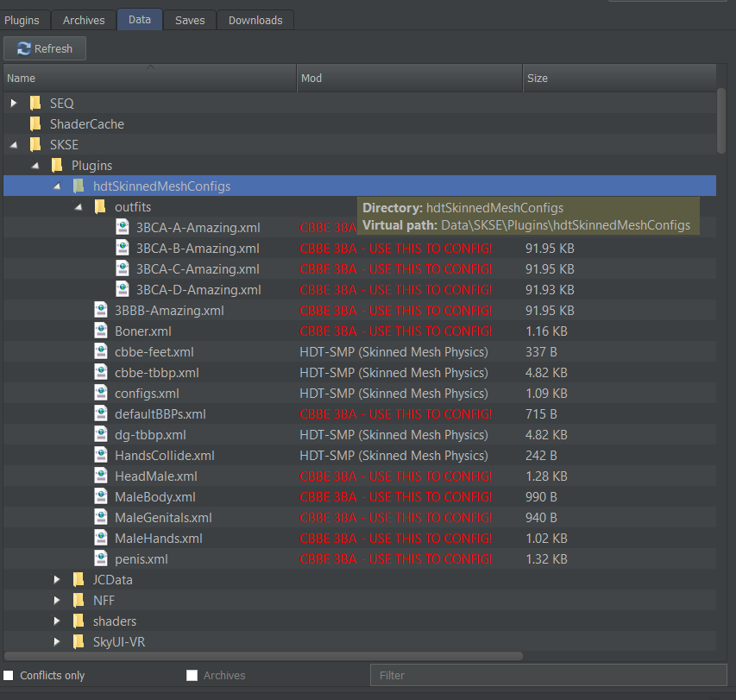
Task: Click the MaleHands.xml file icon
Action: pos(101,537)
